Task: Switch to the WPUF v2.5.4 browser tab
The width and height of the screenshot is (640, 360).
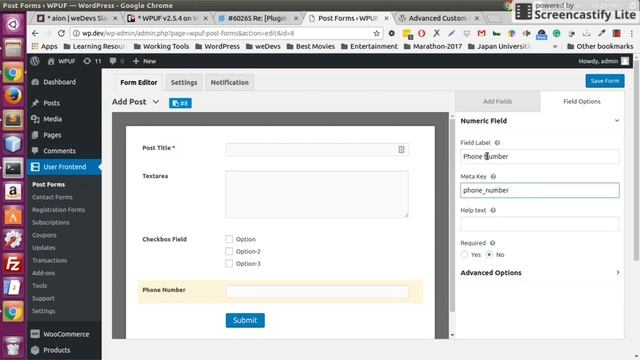Action: coord(167,18)
